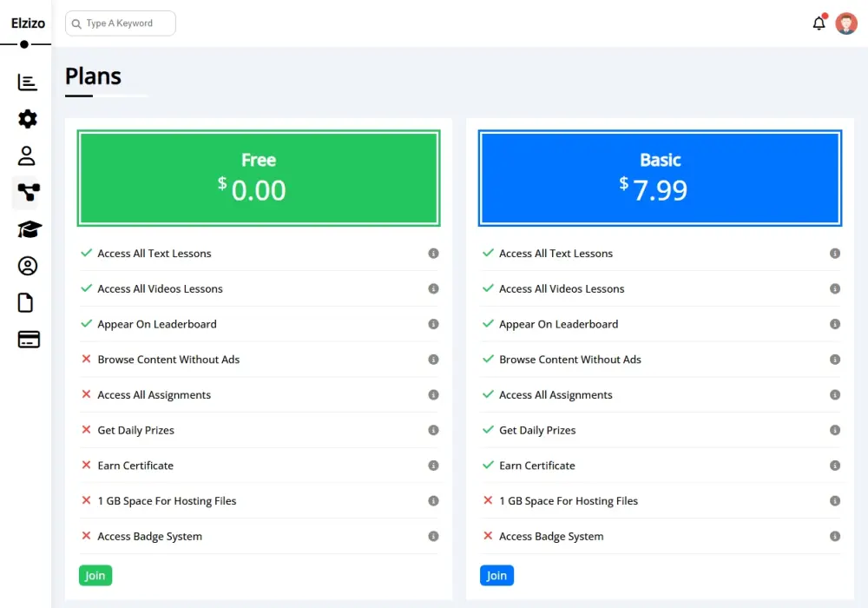Open the analytics chart icon in sidebar

click(27, 82)
